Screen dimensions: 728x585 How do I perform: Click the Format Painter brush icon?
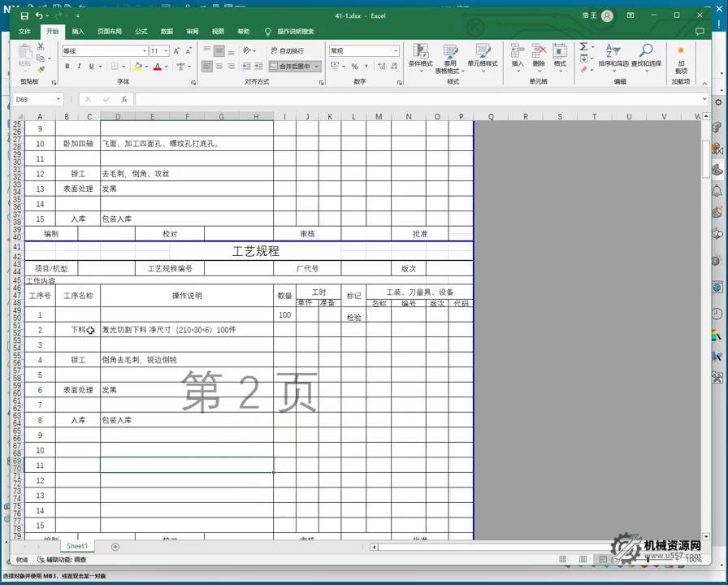pyautogui.click(x=41, y=70)
